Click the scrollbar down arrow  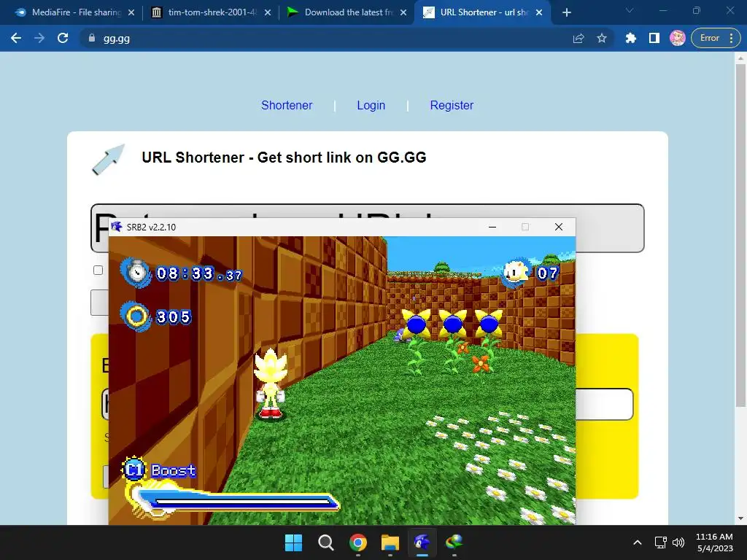coord(740,518)
